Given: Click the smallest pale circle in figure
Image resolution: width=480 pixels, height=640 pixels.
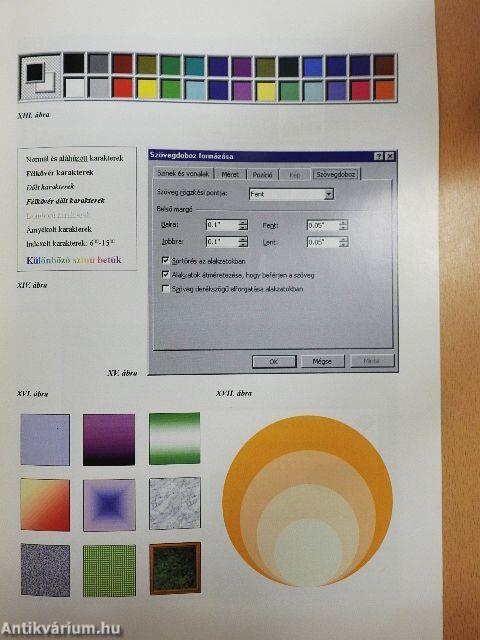Looking at the screenshot, I should [x=309, y=553].
